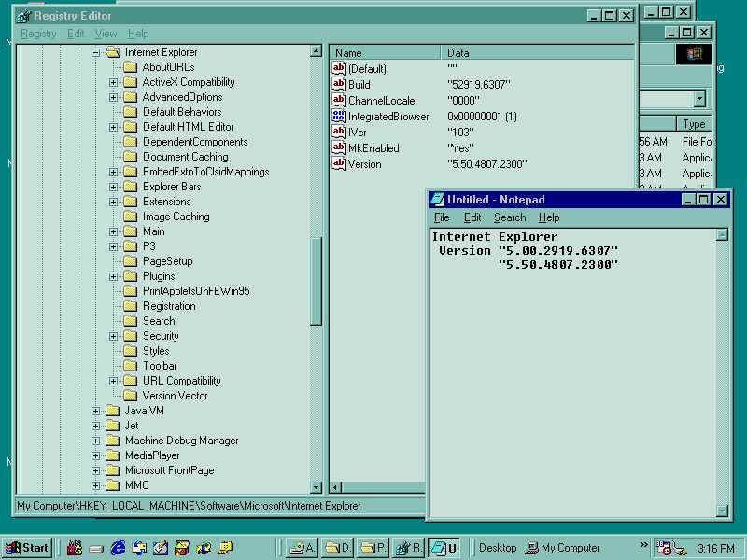
Task: Switch to the 'P.' folder taskbar button
Action: point(373,548)
